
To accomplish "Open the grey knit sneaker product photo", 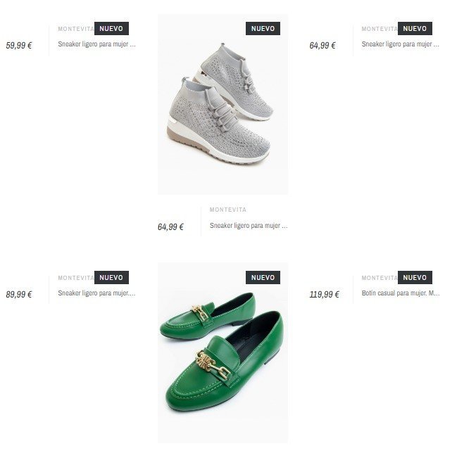I will tap(223, 104).
